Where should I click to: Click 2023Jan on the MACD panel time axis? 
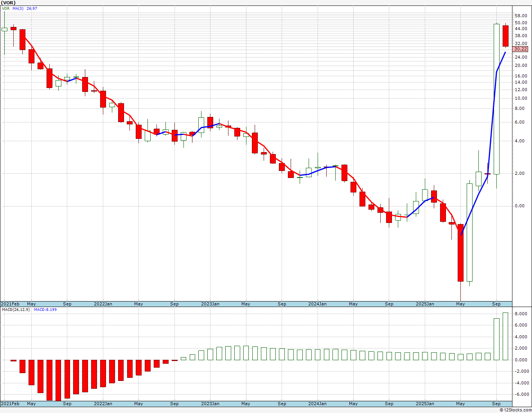(x=210, y=404)
